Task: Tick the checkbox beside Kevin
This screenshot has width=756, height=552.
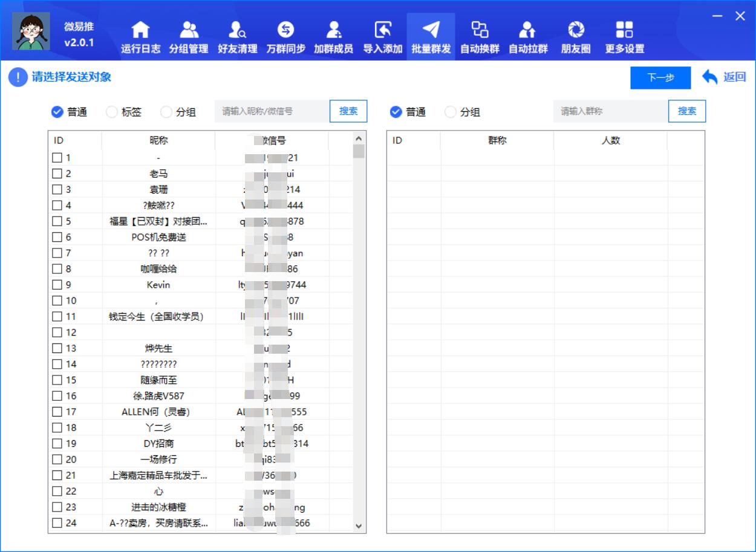Action: click(56, 284)
